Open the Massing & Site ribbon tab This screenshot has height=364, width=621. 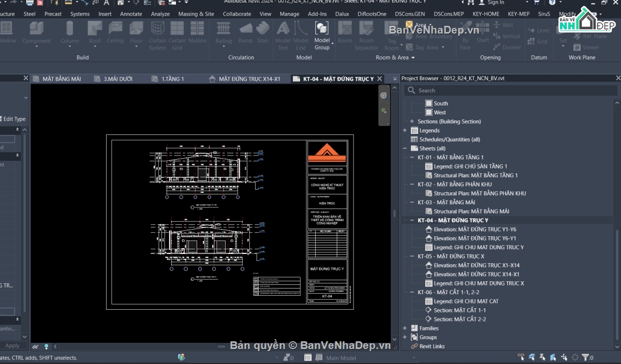196,14
